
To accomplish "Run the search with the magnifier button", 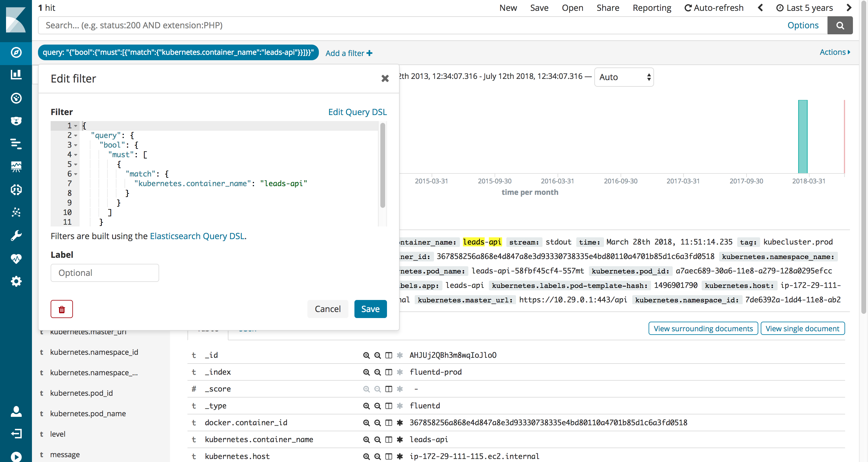I will click(840, 25).
